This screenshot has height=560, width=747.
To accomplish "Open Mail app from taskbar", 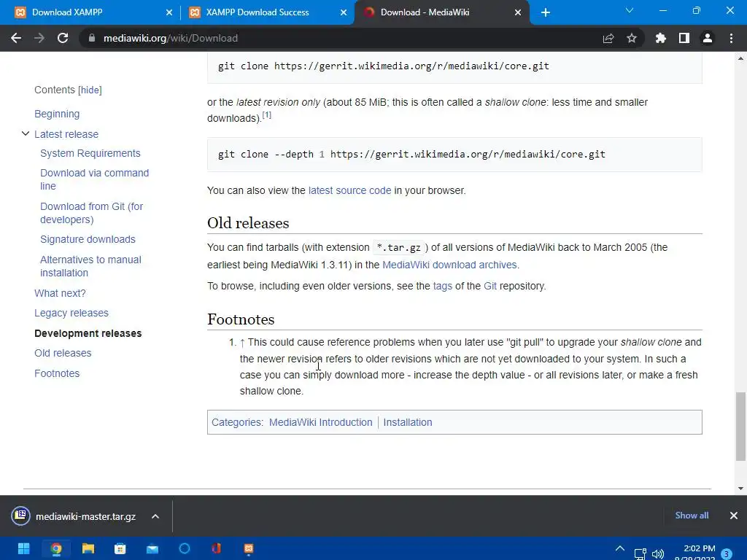I will point(152,548).
